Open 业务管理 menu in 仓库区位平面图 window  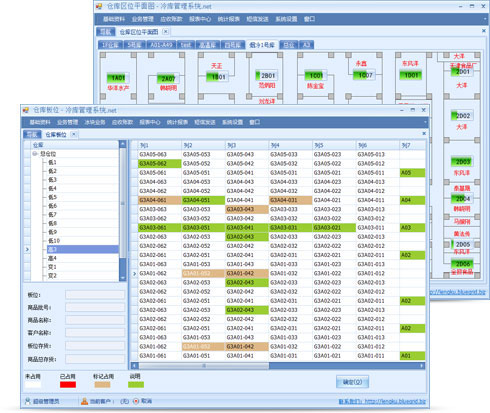[x=143, y=19]
